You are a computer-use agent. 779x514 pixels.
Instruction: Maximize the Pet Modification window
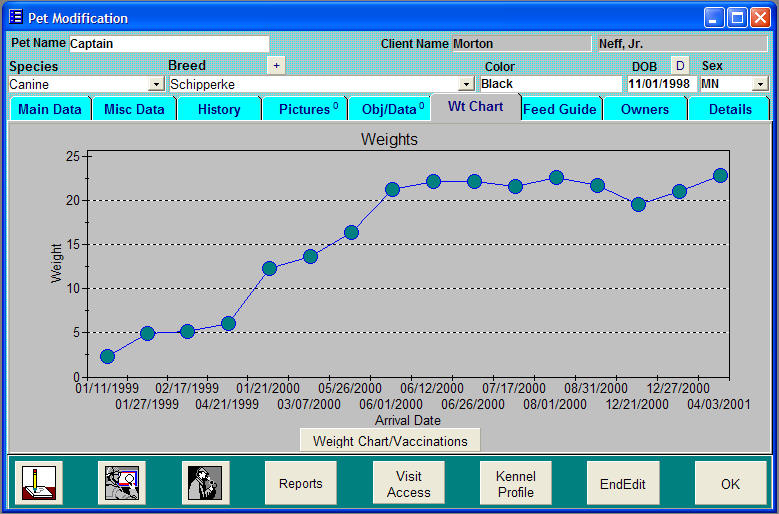click(737, 18)
